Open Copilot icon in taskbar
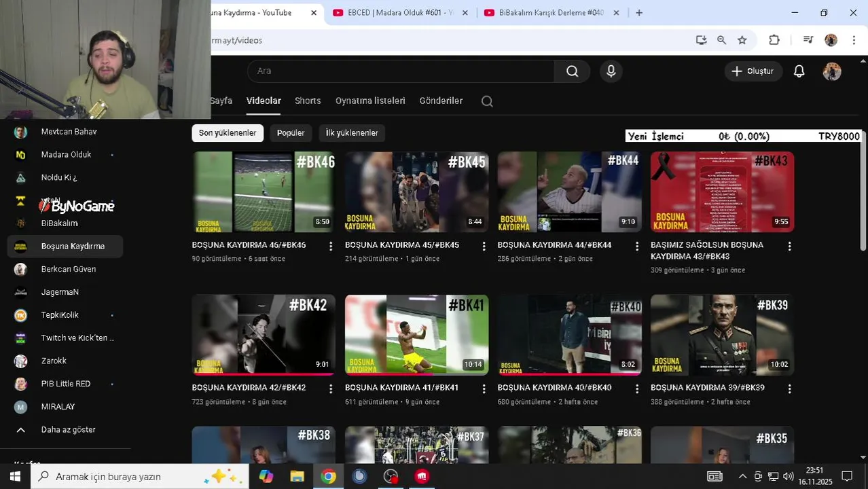The image size is (868, 489). point(266,477)
